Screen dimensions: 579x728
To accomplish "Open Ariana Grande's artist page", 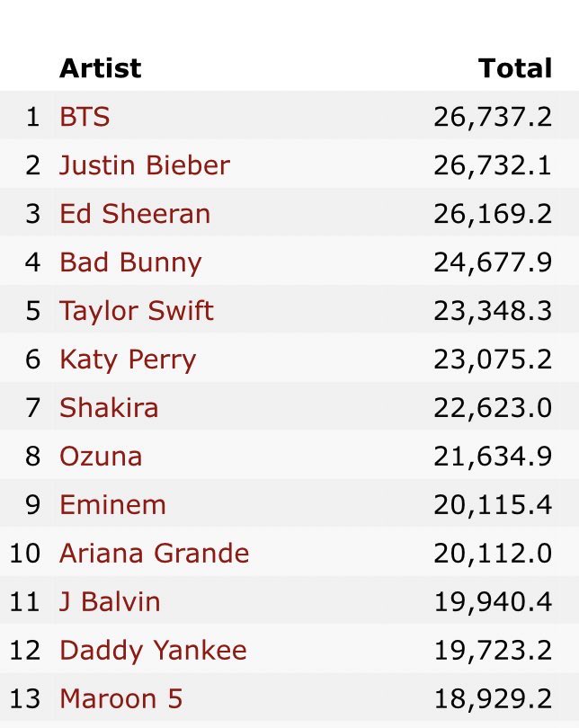I will point(154,554).
